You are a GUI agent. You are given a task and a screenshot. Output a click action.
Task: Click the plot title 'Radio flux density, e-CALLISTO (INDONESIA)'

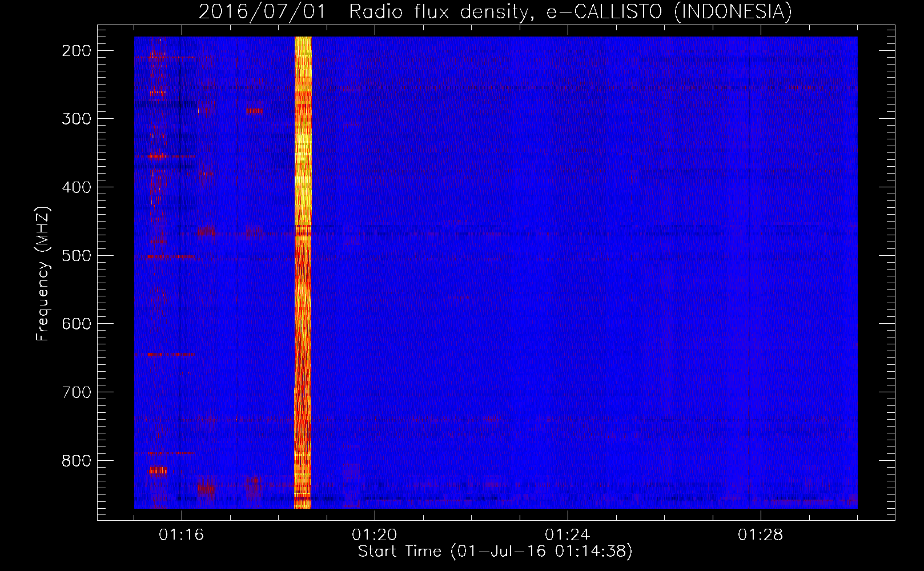pyautogui.click(x=571, y=12)
